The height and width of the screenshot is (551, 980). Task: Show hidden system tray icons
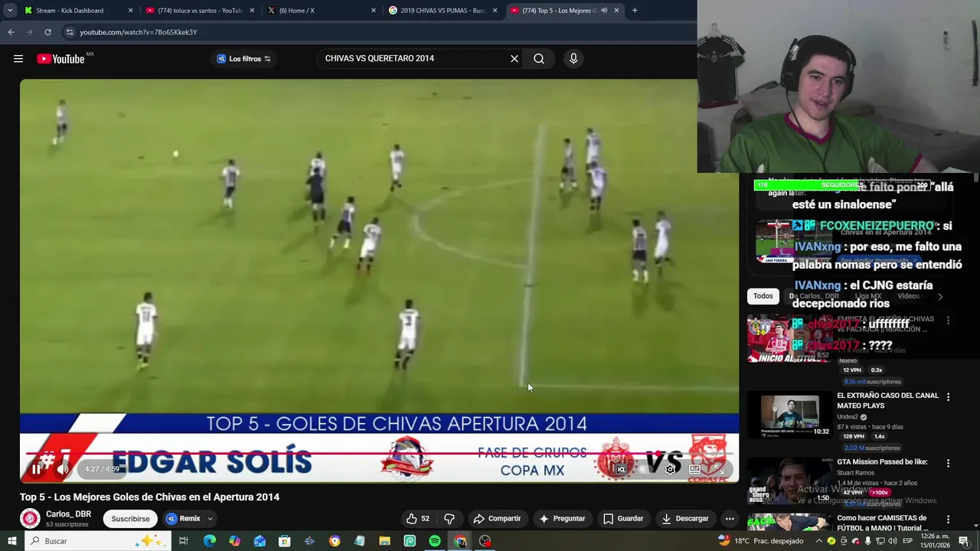point(818,541)
